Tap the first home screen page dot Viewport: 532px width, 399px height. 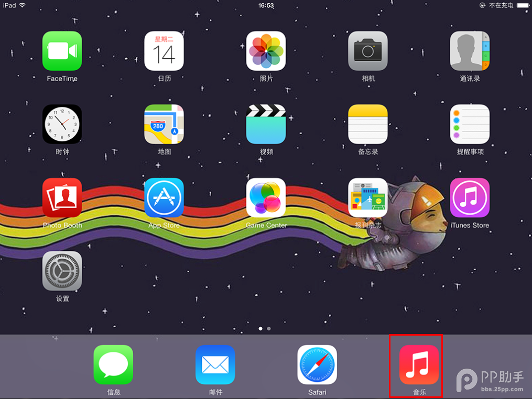(x=260, y=328)
